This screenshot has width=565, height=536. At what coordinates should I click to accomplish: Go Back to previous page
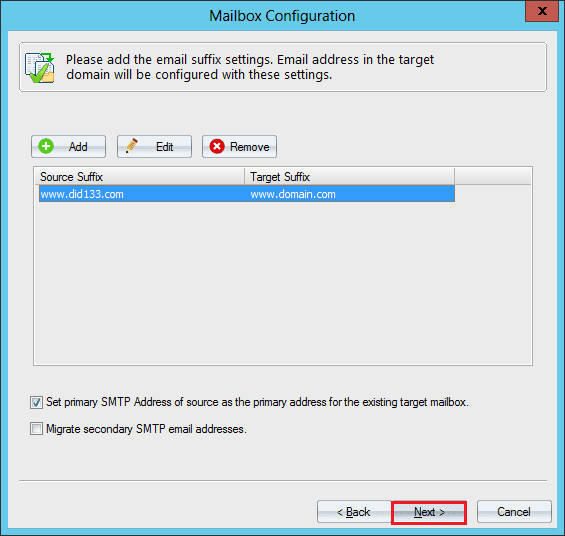click(354, 512)
